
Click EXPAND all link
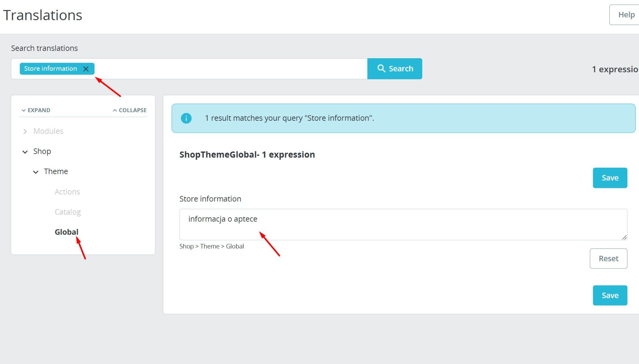coord(36,110)
